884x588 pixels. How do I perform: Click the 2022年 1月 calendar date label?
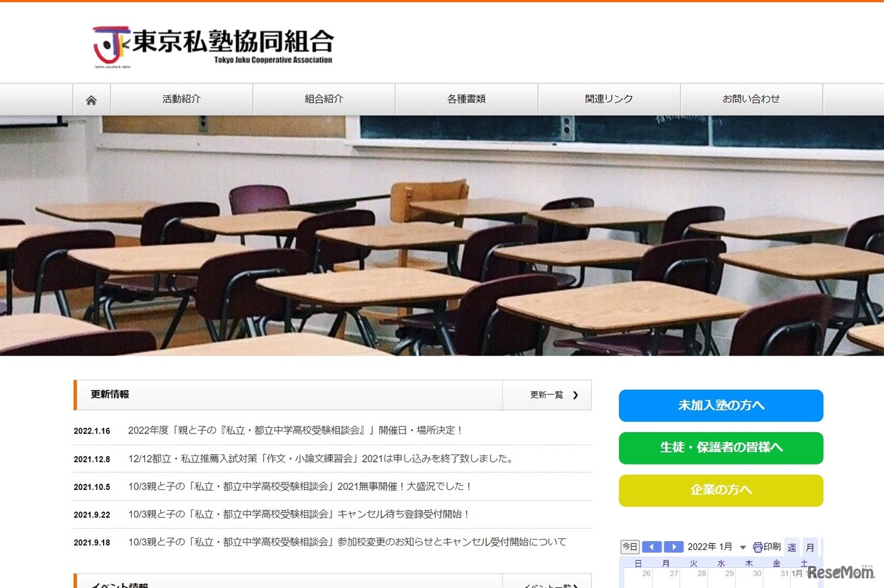click(710, 547)
